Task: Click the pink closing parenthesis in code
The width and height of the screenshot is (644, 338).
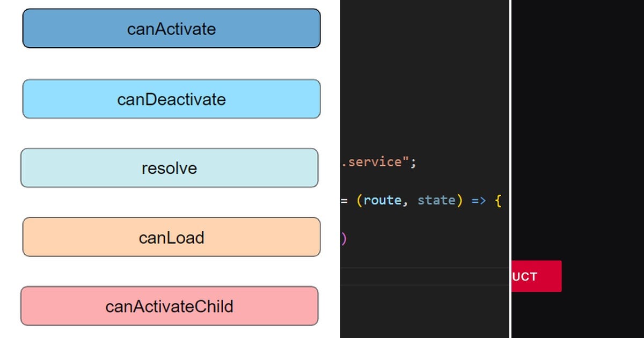Action: point(343,238)
